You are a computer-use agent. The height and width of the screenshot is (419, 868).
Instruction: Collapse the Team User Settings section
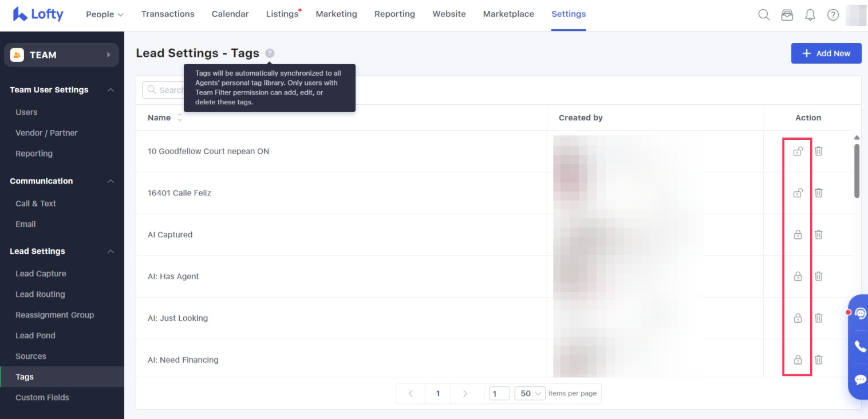click(111, 90)
